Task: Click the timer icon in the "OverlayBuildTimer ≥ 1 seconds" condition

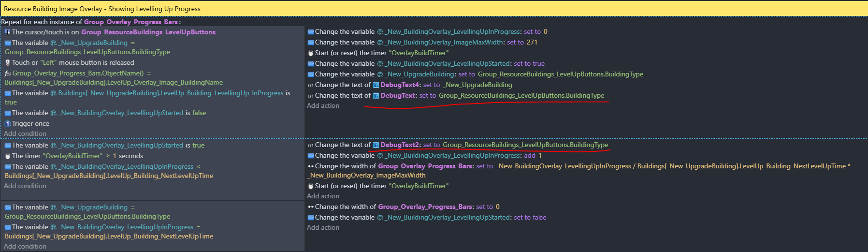Action: (x=8, y=156)
